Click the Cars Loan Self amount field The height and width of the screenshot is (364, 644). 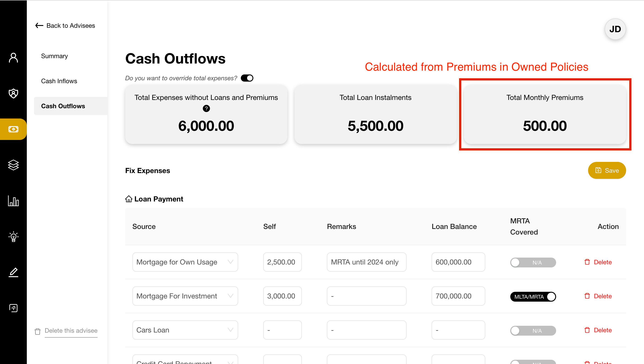282,330
